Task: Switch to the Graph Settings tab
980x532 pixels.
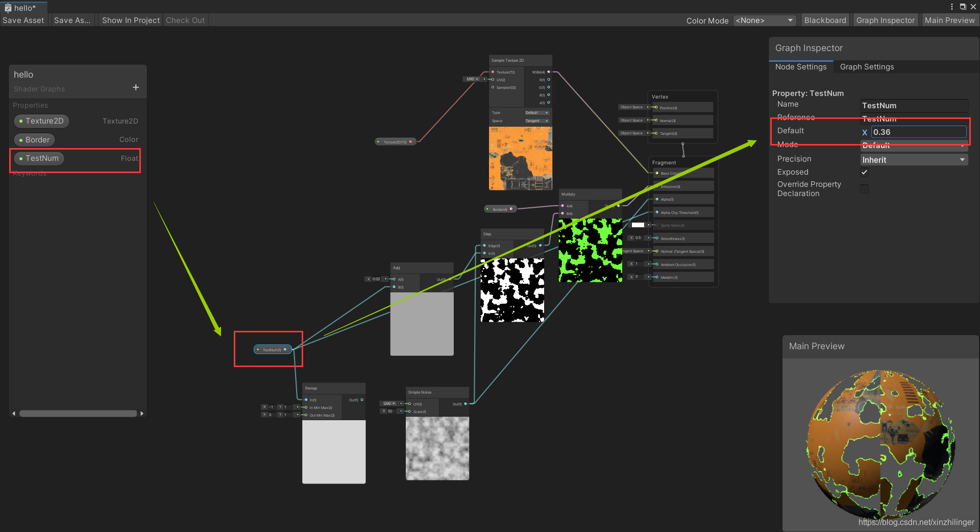Action: click(867, 67)
